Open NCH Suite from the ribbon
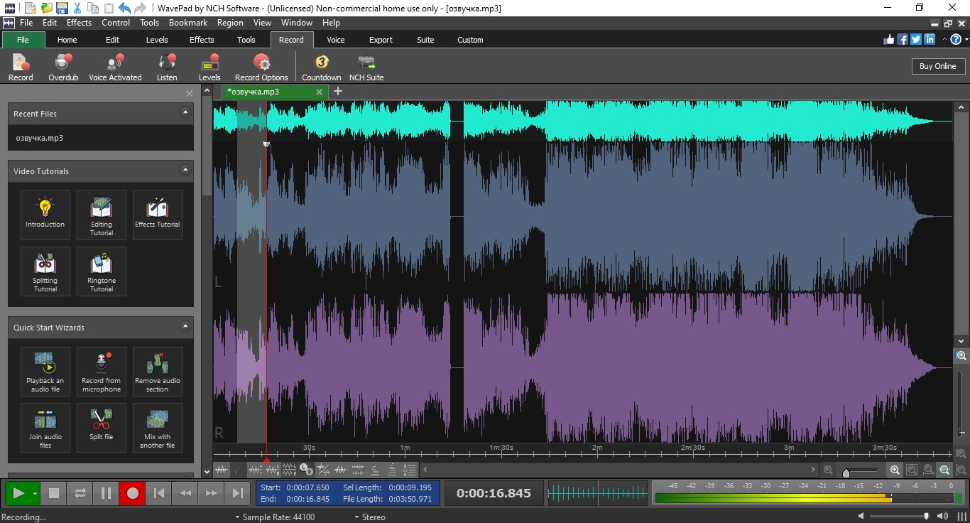970x523 pixels. pyautogui.click(x=366, y=67)
